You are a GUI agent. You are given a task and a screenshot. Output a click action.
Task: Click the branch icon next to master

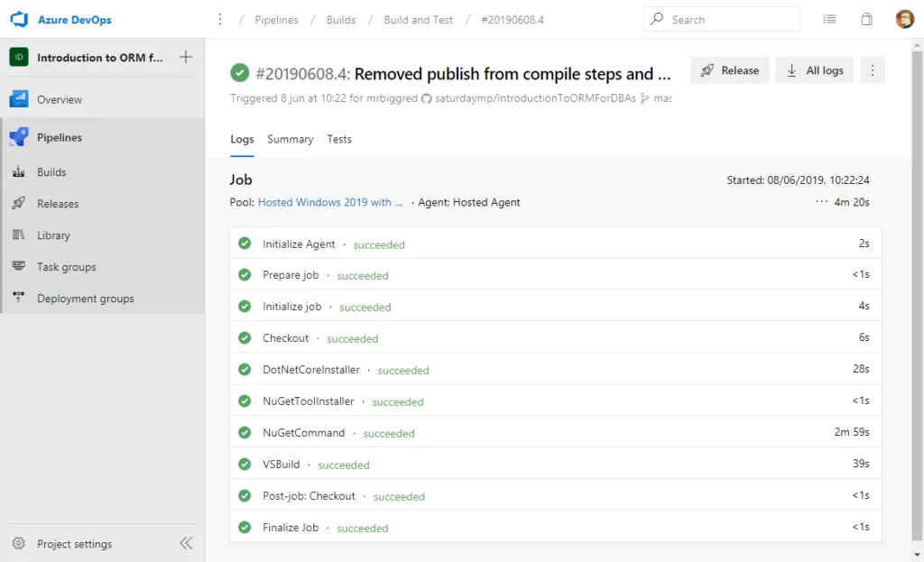644,98
